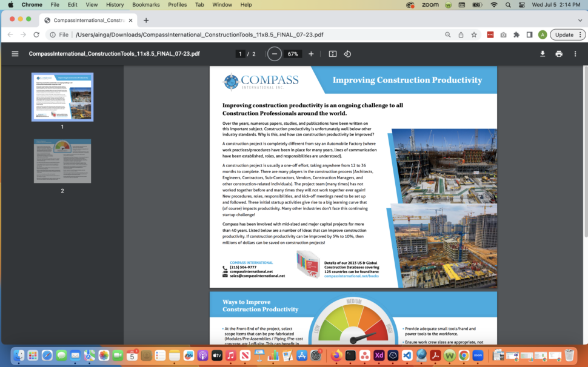Open the View menu

(92, 5)
